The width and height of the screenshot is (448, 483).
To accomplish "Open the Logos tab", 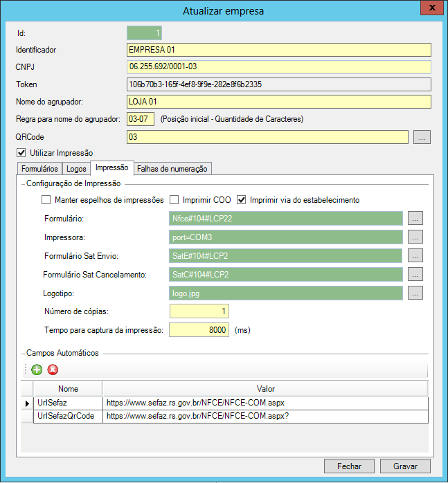I will click(x=77, y=168).
